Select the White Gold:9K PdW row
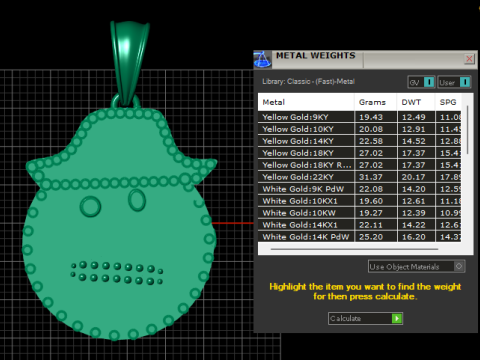The height and width of the screenshot is (360, 480). pos(360,189)
